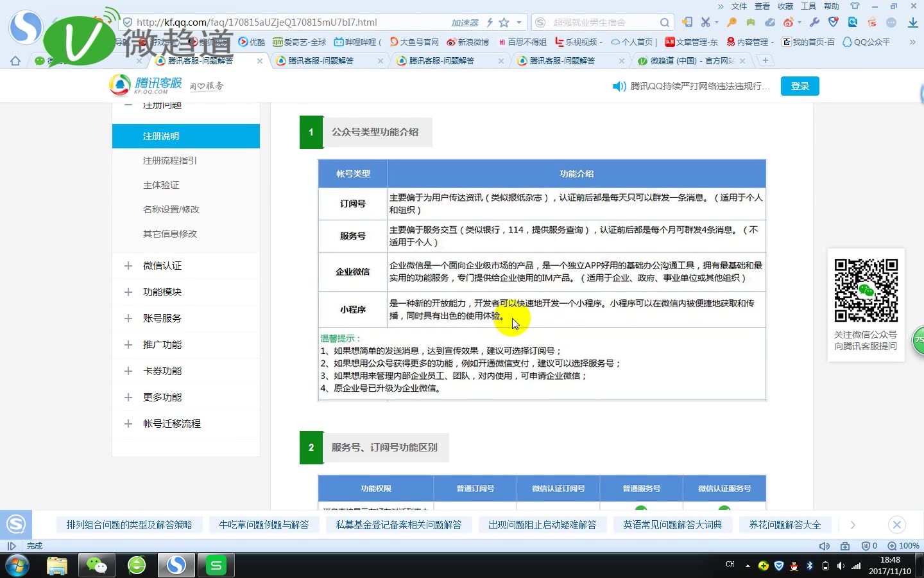Image resolution: width=924 pixels, height=578 pixels.
Task: Click the shield security icon in toolbar
Action: tap(834, 22)
